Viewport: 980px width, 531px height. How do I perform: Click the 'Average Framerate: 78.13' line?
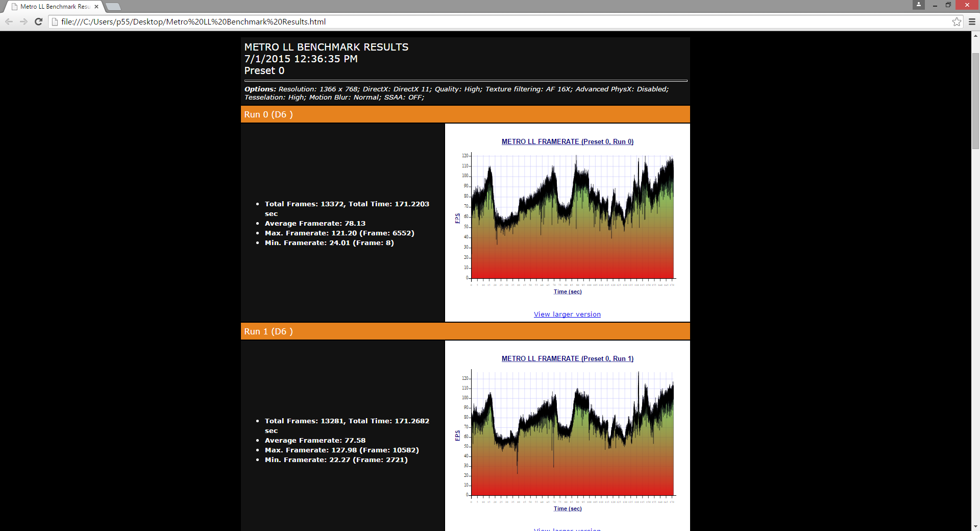pyautogui.click(x=315, y=224)
